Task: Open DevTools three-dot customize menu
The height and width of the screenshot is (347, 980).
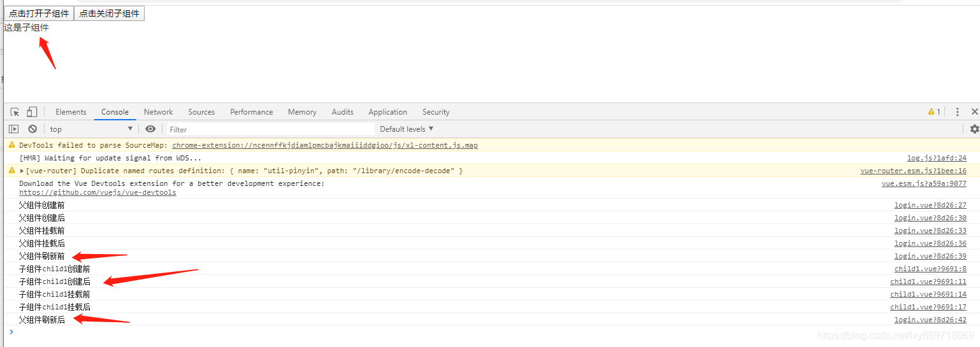Action: pos(957,112)
